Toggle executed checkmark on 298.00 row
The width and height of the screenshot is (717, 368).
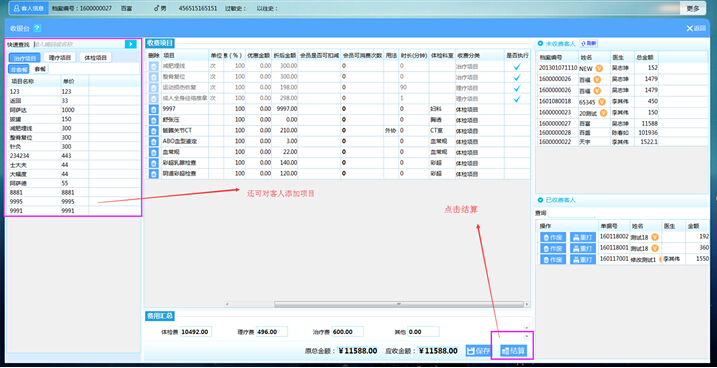[x=517, y=99]
